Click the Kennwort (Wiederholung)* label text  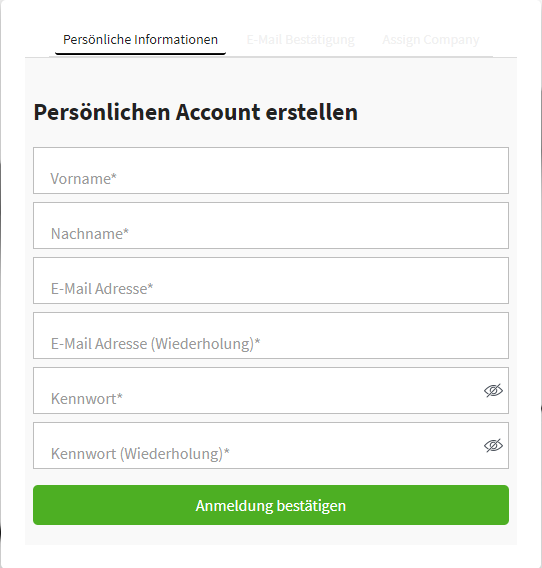140,454
